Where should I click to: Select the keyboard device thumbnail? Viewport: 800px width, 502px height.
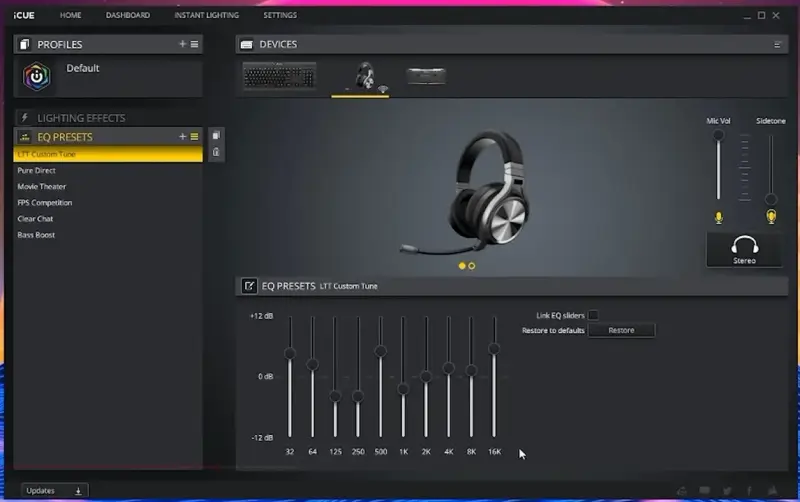pos(280,77)
